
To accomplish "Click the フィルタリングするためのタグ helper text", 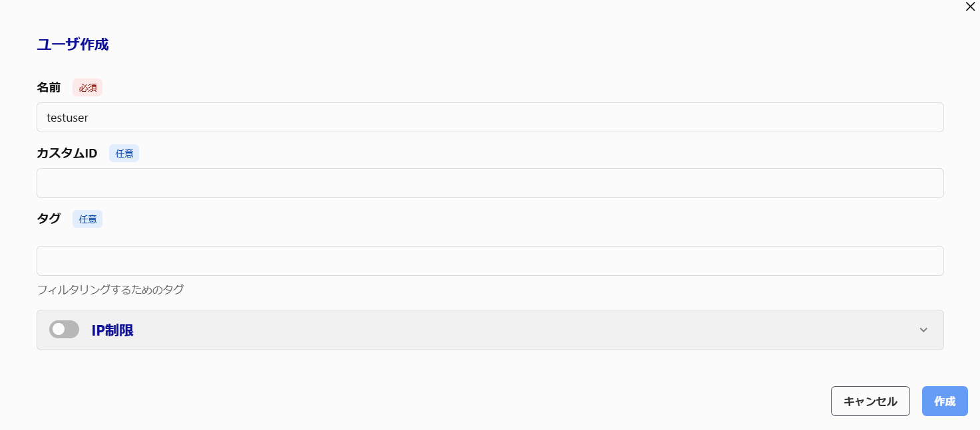I will [110, 290].
